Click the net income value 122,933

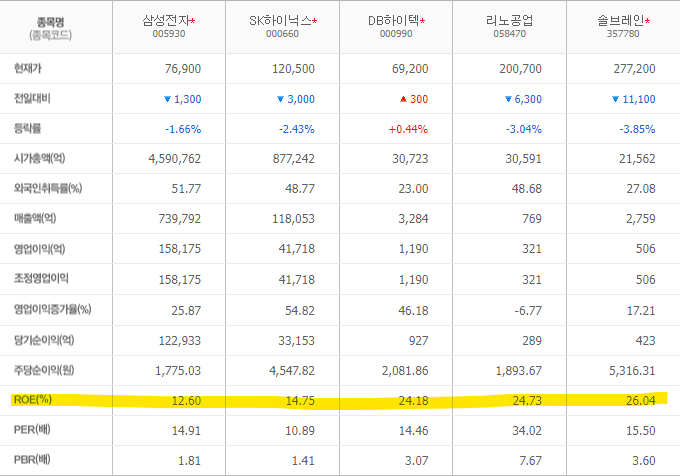click(179, 341)
